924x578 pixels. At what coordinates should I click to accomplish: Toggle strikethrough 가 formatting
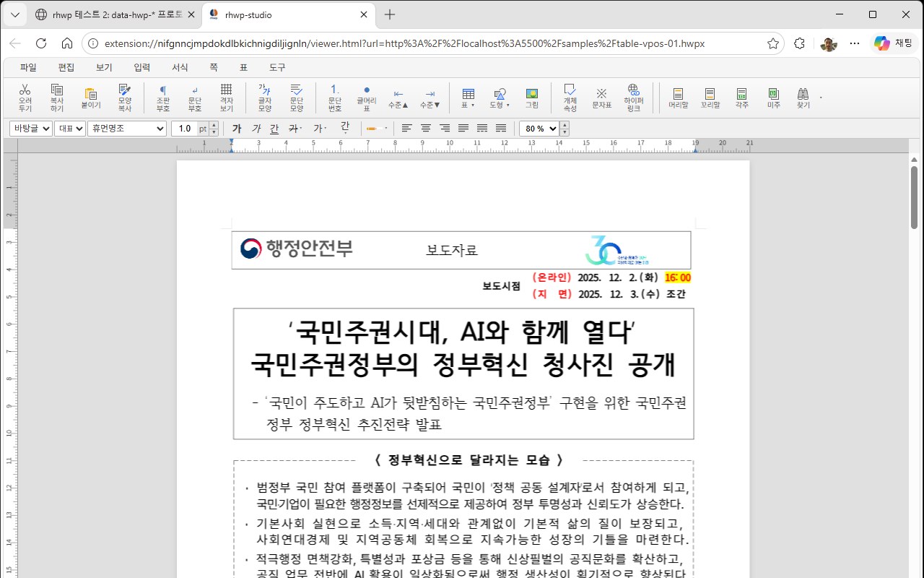coord(294,129)
